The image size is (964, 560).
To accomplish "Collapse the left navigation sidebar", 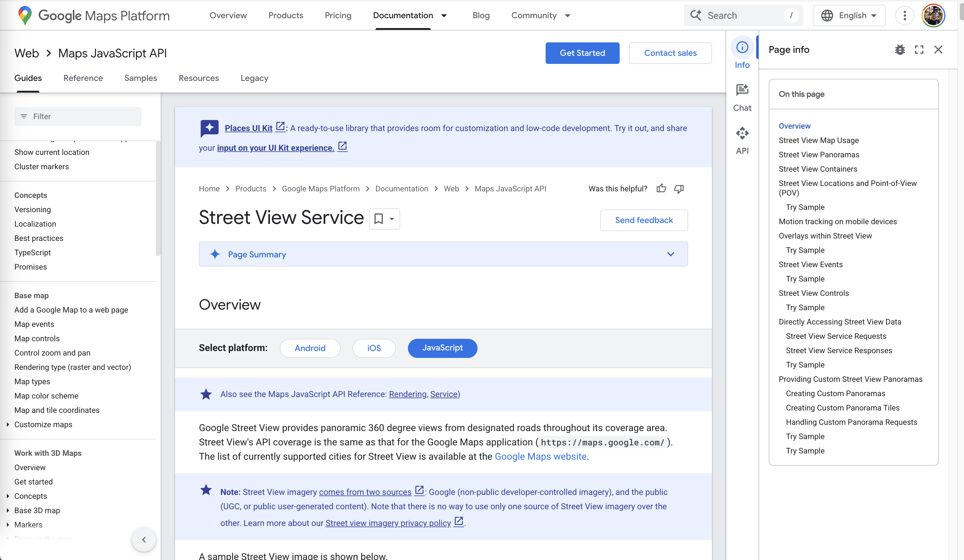I will (144, 539).
